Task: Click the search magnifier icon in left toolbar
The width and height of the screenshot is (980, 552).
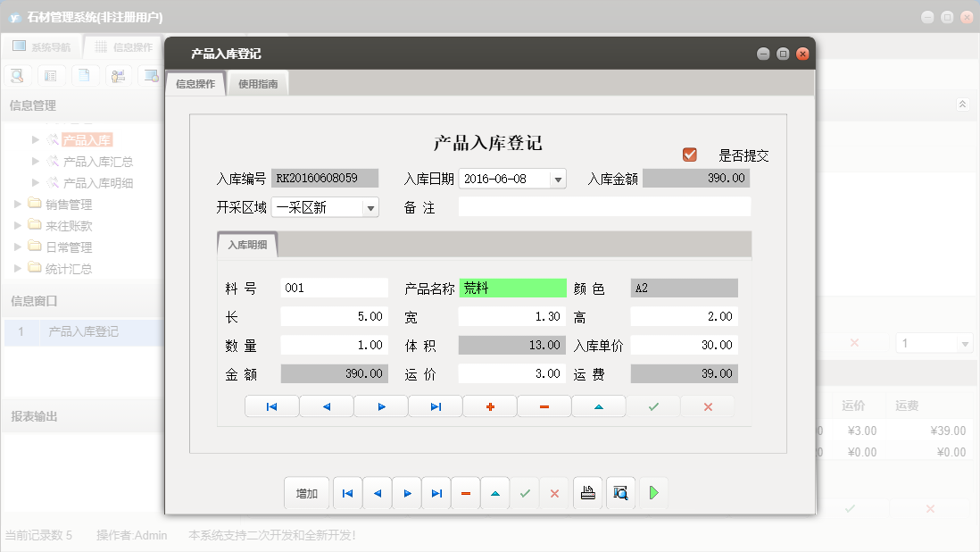Action: pyautogui.click(x=17, y=75)
